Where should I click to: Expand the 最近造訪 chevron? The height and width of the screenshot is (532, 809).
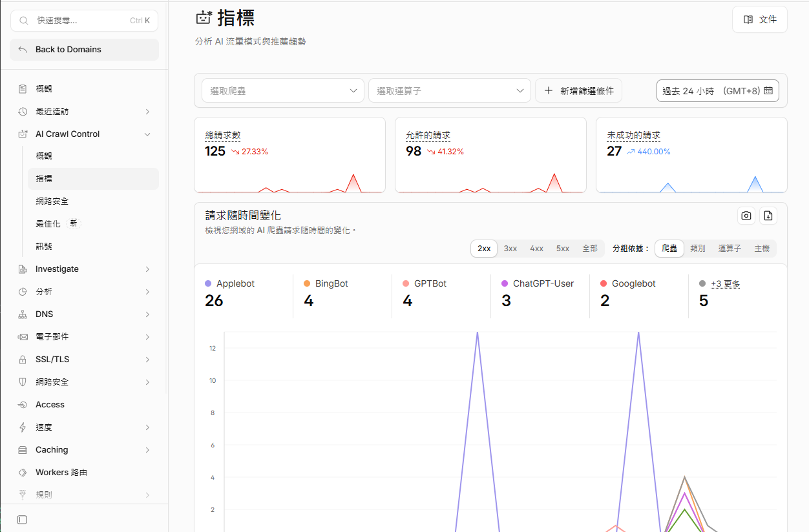click(147, 112)
